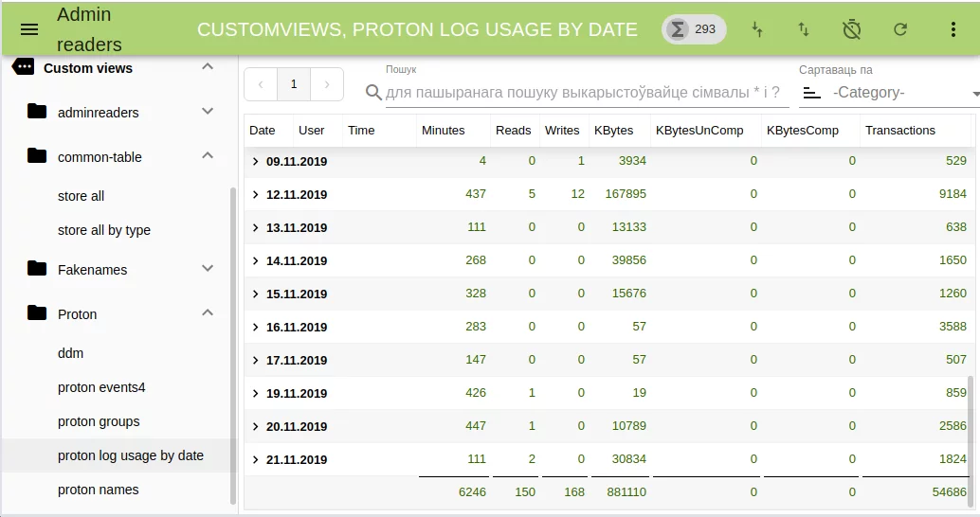The height and width of the screenshot is (517, 980).
Task: Open the three-dot more options menu
Action: pos(953,29)
